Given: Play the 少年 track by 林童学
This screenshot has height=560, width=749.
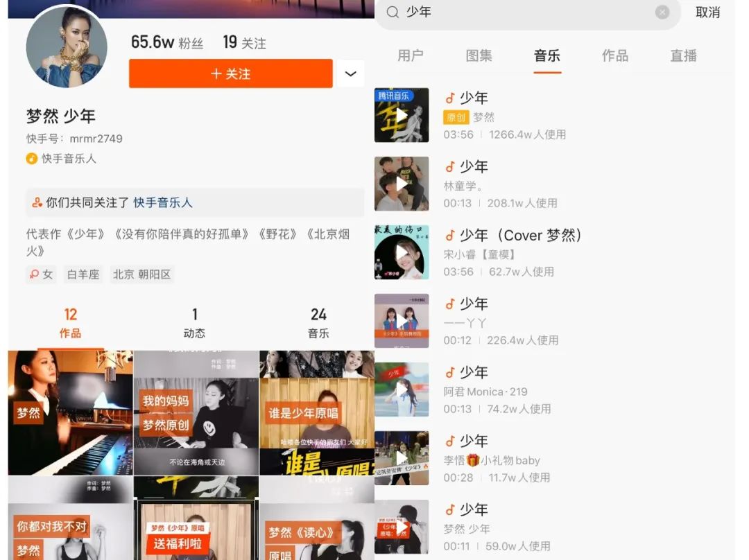Looking at the screenshot, I should click(x=402, y=184).
